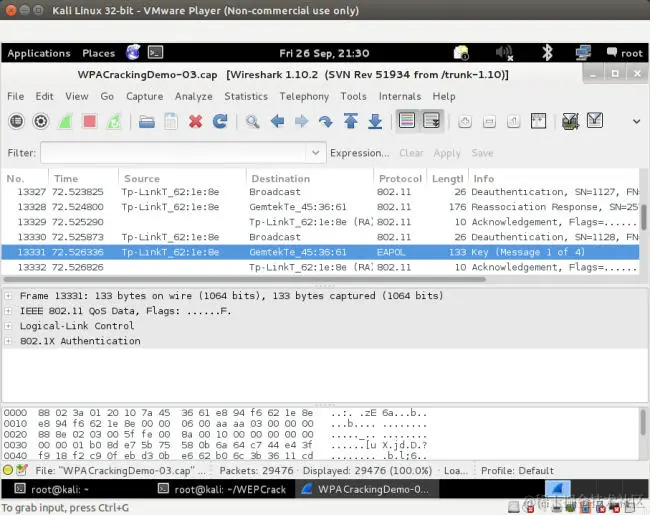
Task: Sort packets by Protocol column
Action: click(400, 178)
